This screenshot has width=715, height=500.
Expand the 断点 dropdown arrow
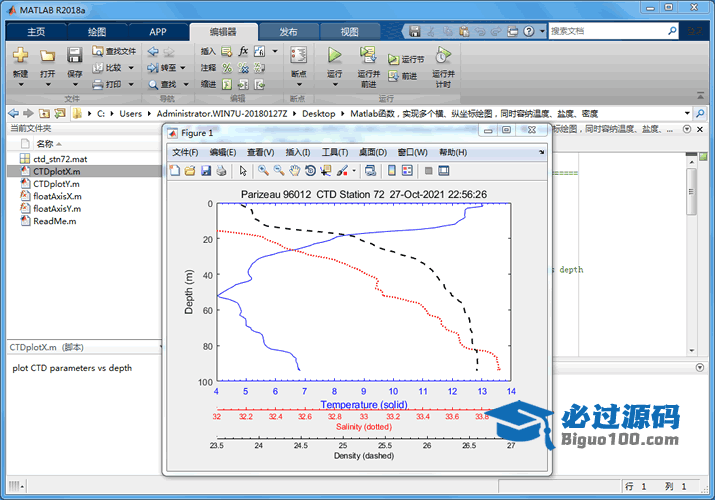click(x=299, y=85)
